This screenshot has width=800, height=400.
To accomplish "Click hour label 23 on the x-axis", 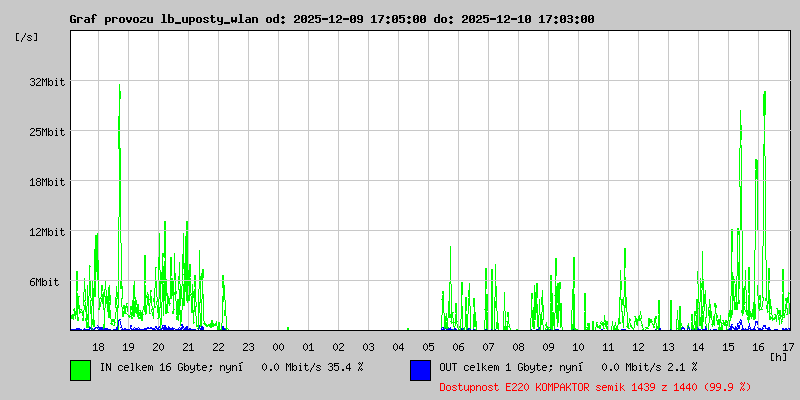I will coord(248,347).
